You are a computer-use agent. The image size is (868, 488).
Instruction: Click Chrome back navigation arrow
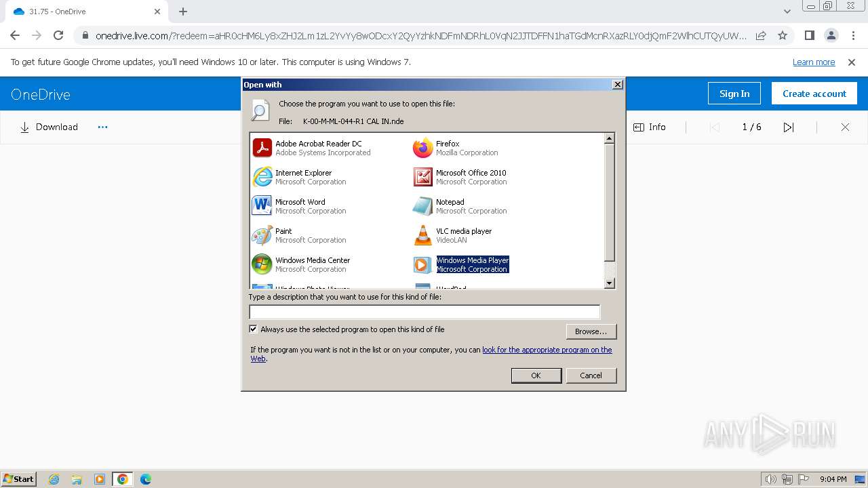click(15, 35)
